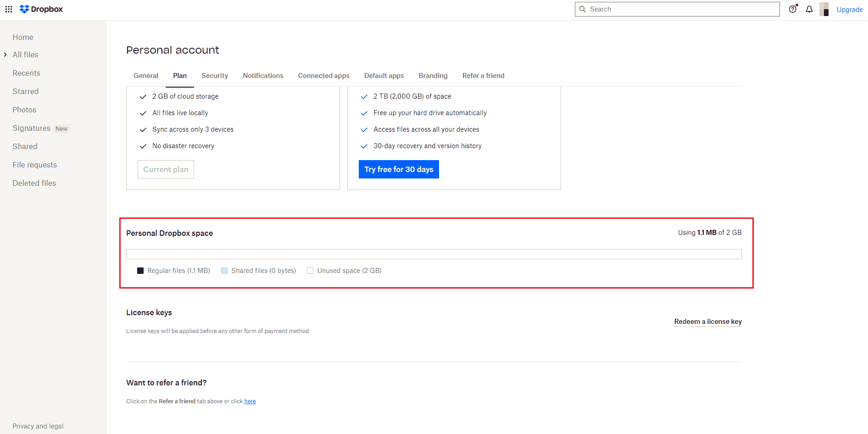Click 'Regular files (1.1 MB)' legend label

[178, 271]
